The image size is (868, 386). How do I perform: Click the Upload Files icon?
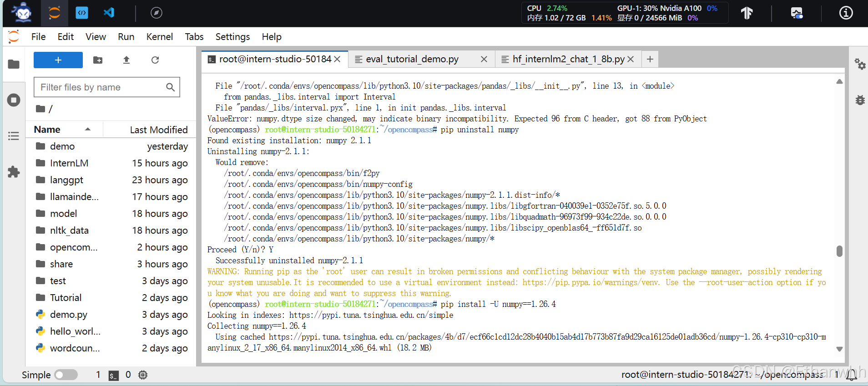point(126,60)
